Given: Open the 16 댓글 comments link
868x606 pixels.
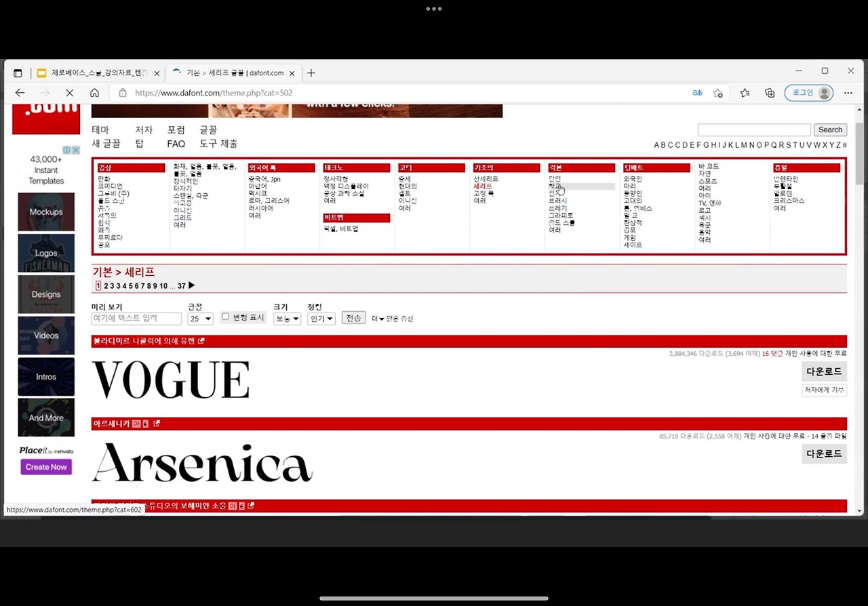Looking at the screenshot, I should pyautogui.click(x=772, y=354).
